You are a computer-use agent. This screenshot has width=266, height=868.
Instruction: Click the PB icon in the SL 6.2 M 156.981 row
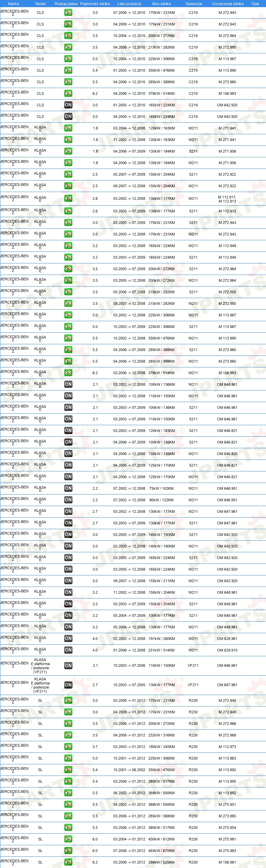coord(68,862)
